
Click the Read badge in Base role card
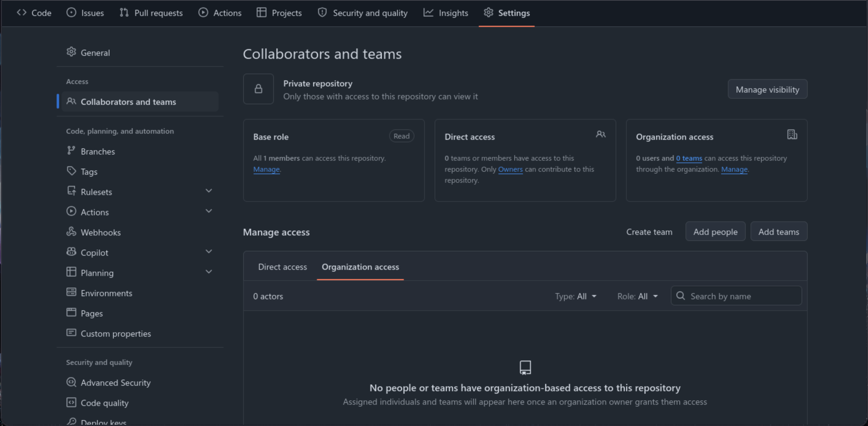click(x=401, y=136)
